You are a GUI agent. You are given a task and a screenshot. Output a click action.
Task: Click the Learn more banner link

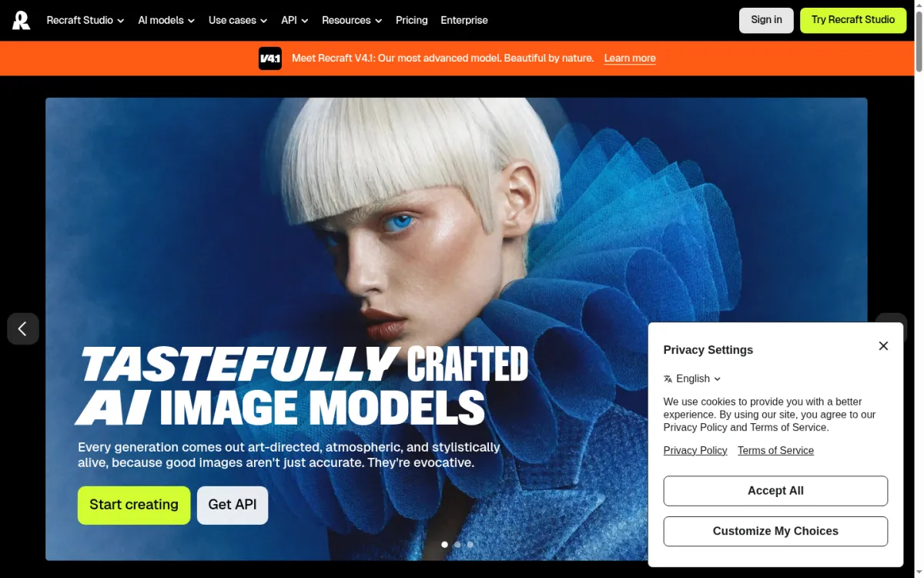pyautogui.click(x=630, y=59)
